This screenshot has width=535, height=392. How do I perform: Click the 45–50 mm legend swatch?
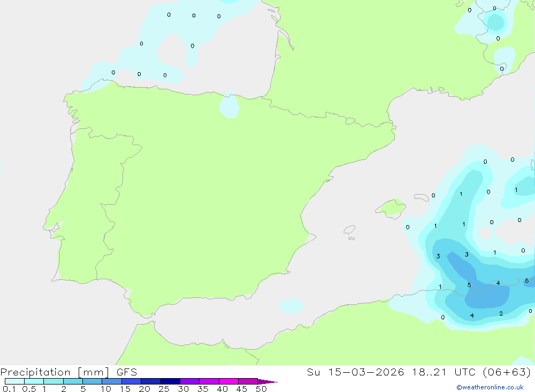(248, 381)
